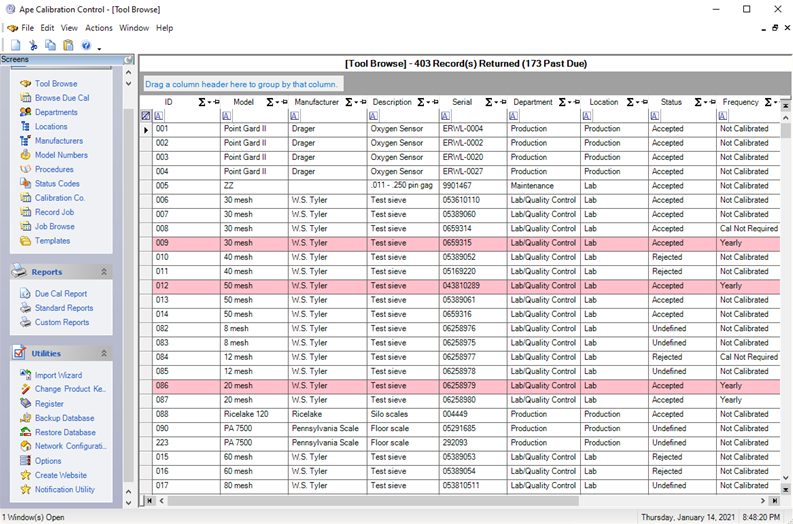Click the filter operator icon under Model column
The image size is (793, 524).
(x=227, y=116)
